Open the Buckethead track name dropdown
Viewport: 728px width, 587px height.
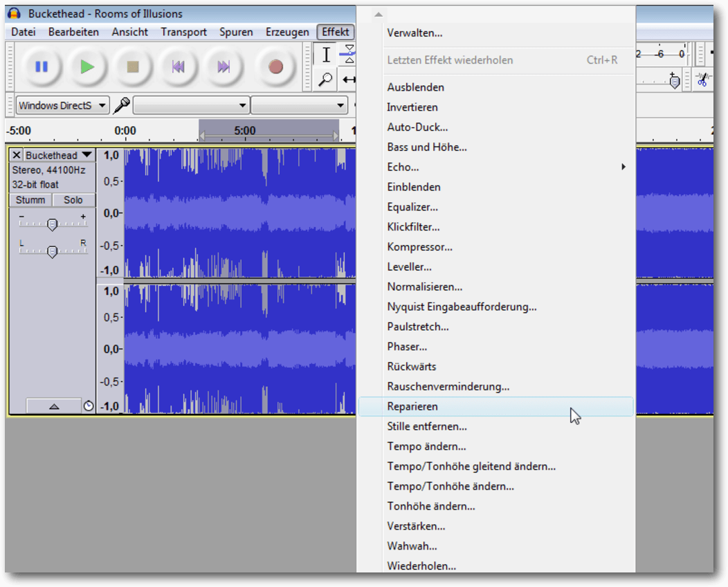coord(86,155)
